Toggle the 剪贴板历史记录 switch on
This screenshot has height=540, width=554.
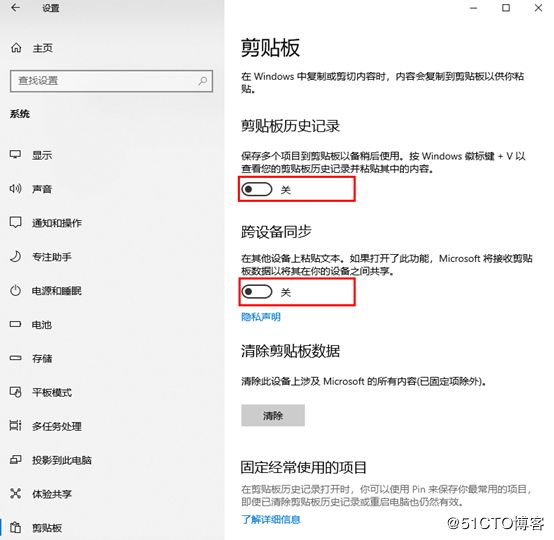click(x=257, y=189)
